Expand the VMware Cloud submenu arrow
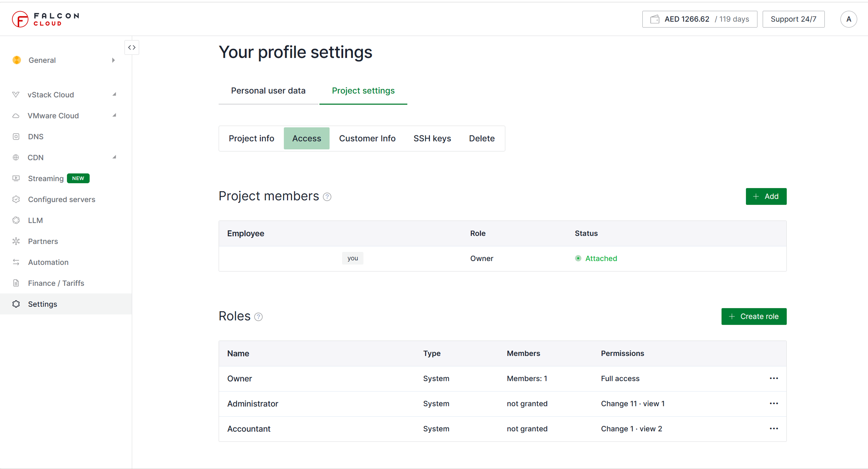 (x=114, y=115)
